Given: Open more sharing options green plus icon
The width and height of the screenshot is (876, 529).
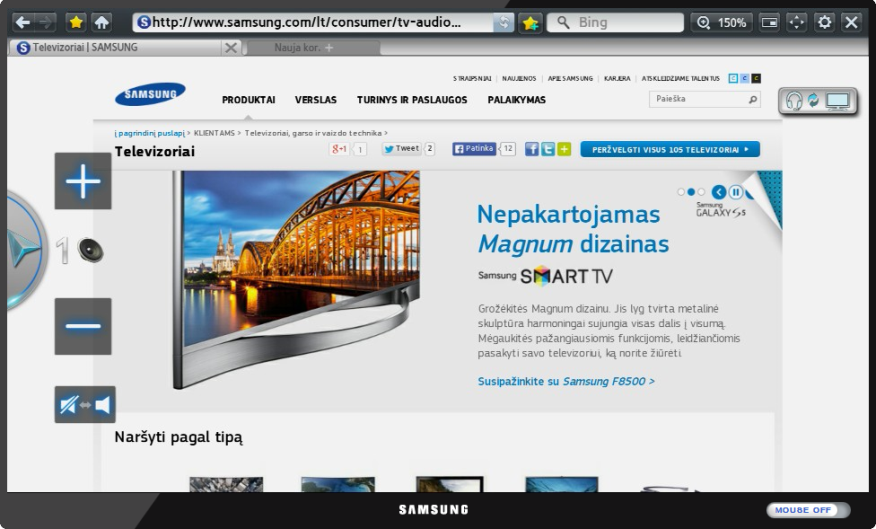Looking at the screenshot, I should click(564, 149).
